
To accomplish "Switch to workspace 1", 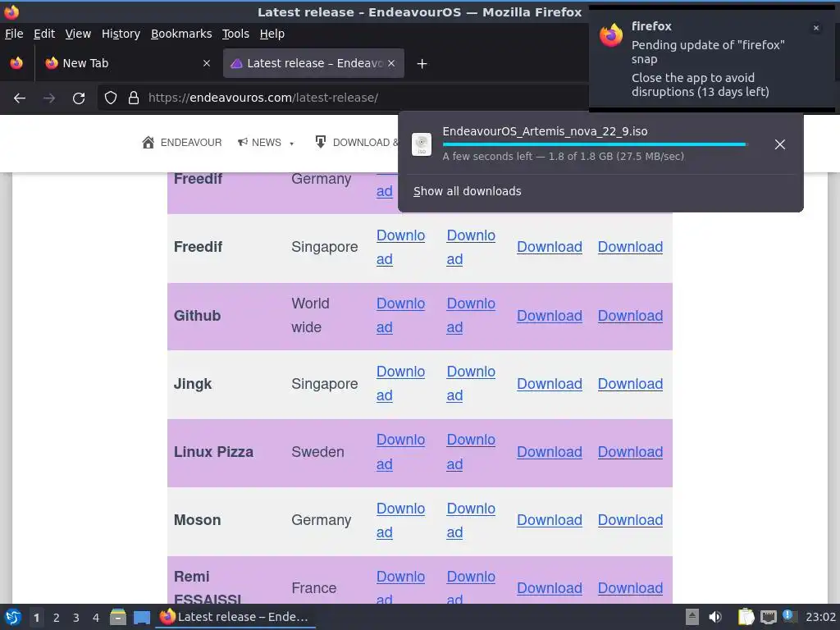I will pos(36,618).
